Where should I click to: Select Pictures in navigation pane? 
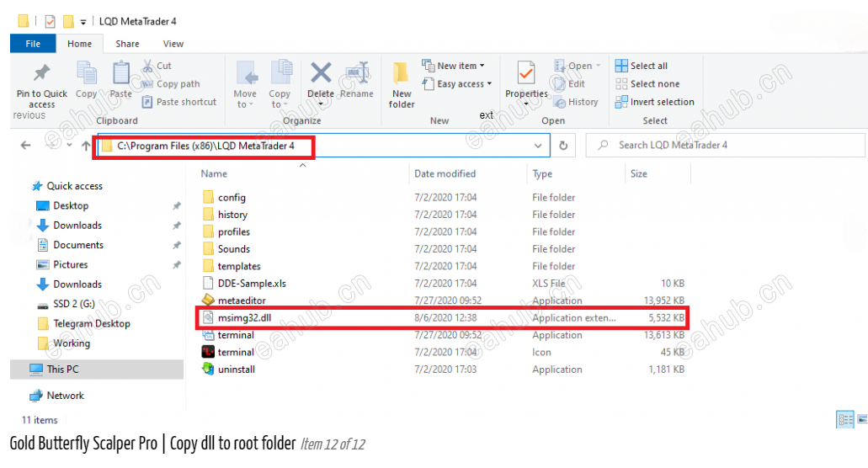(x=62, y=264)
